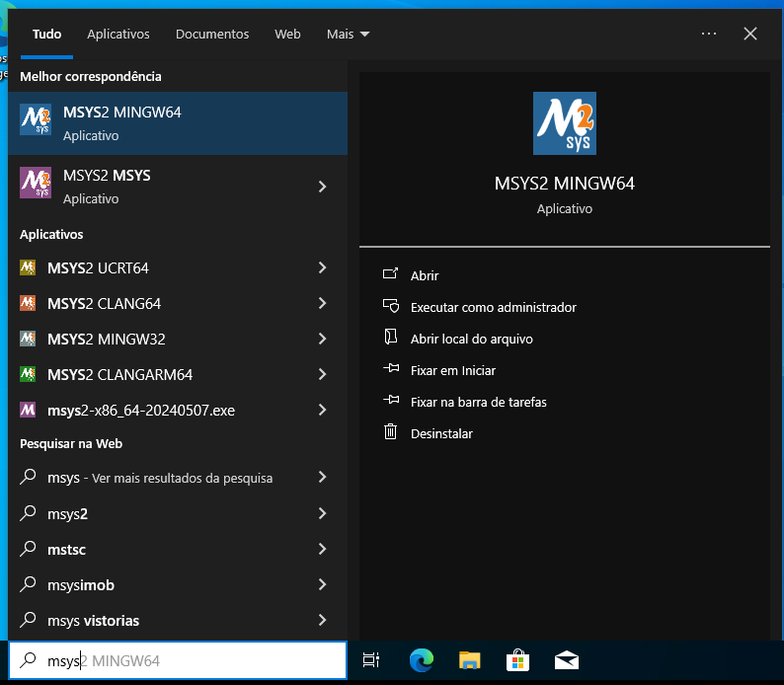Expand the MSYS2 MSYS result arrow

point(322,187)
